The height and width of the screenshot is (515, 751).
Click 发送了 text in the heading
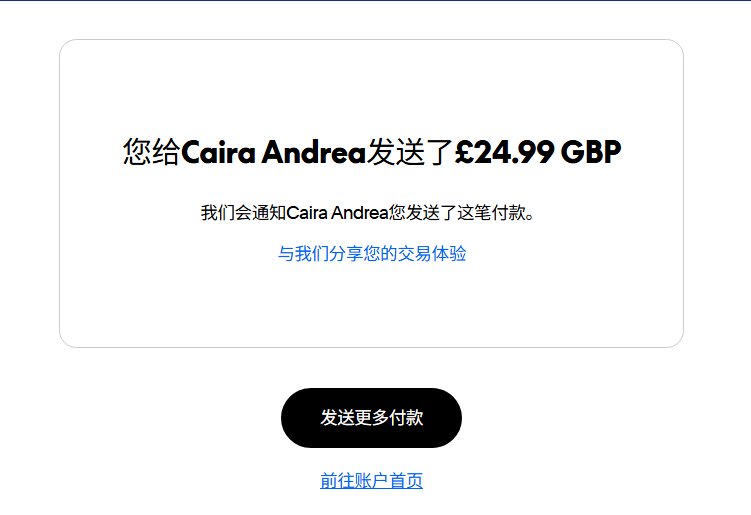tap(410, 152)
